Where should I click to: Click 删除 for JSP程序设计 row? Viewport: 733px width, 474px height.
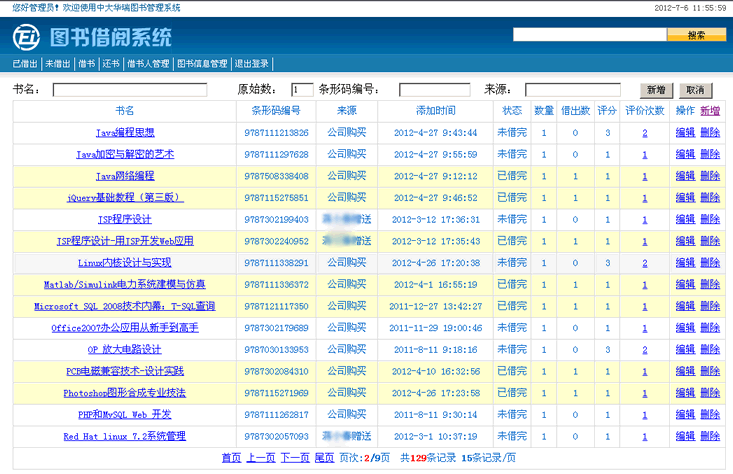(x=710, y=219)
